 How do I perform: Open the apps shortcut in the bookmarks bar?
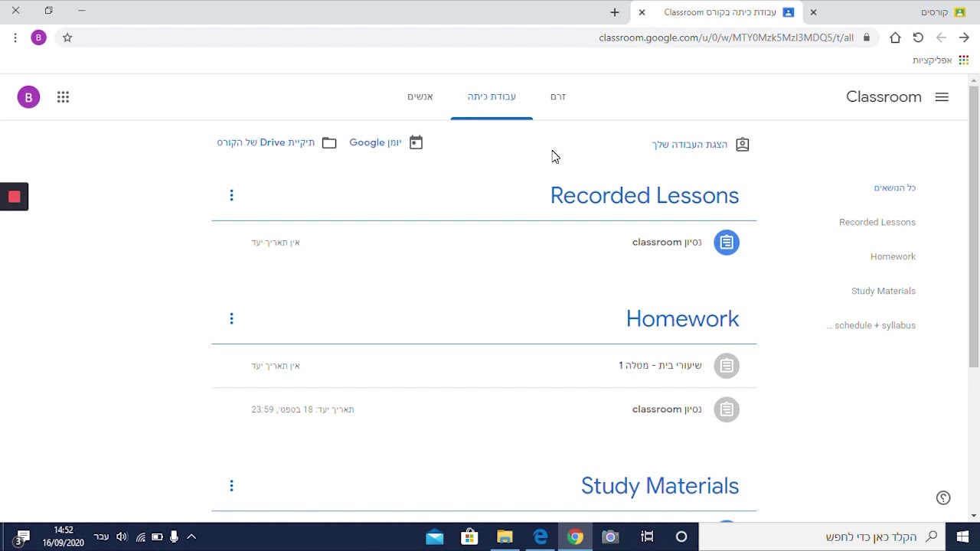pyautogui.click(x=939, y=60)
